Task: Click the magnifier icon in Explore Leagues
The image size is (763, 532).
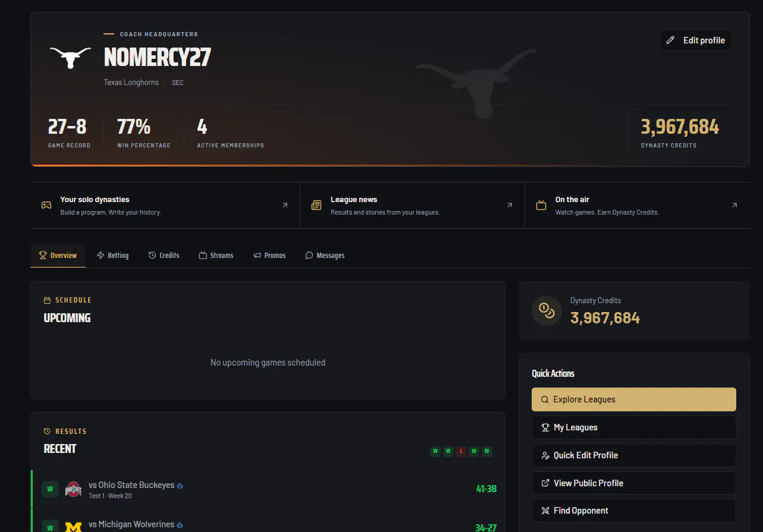Action: pyautogui.click(x=545, y=399)
